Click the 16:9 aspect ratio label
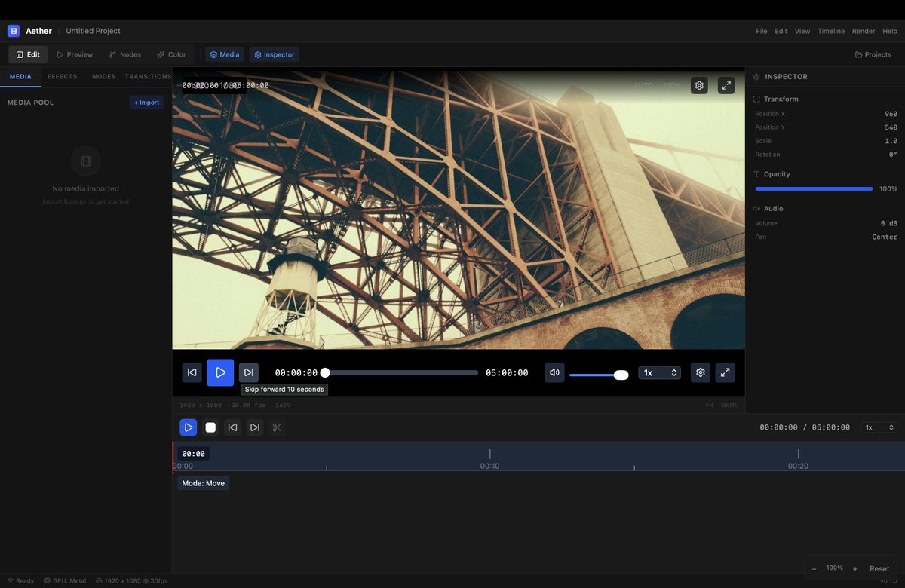The image size is (905, 588). pyautogui.click(x=283, y=405)
